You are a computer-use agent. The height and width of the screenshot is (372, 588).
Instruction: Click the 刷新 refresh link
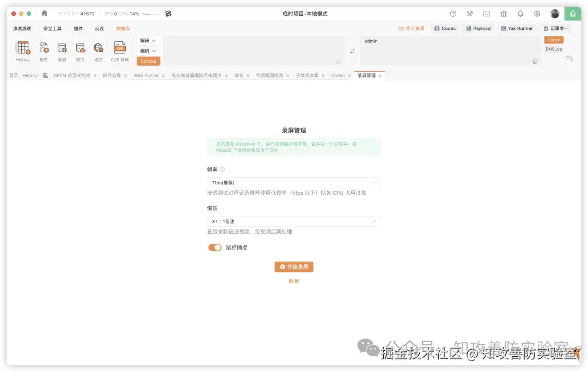click(294, 281)
